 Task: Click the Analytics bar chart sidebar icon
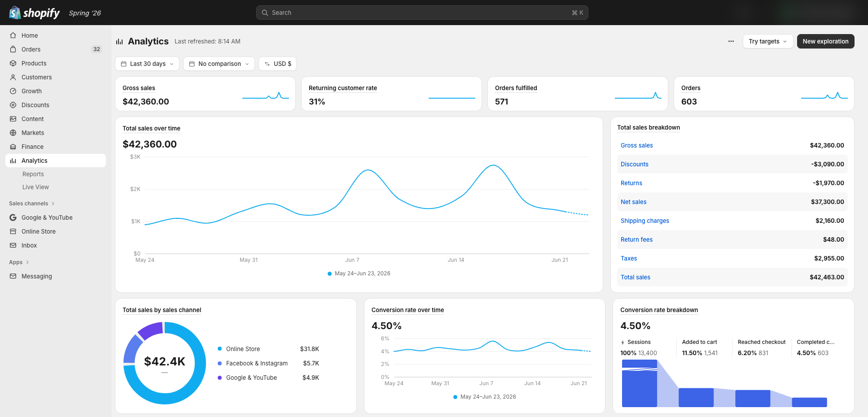[x=13, y=161]
